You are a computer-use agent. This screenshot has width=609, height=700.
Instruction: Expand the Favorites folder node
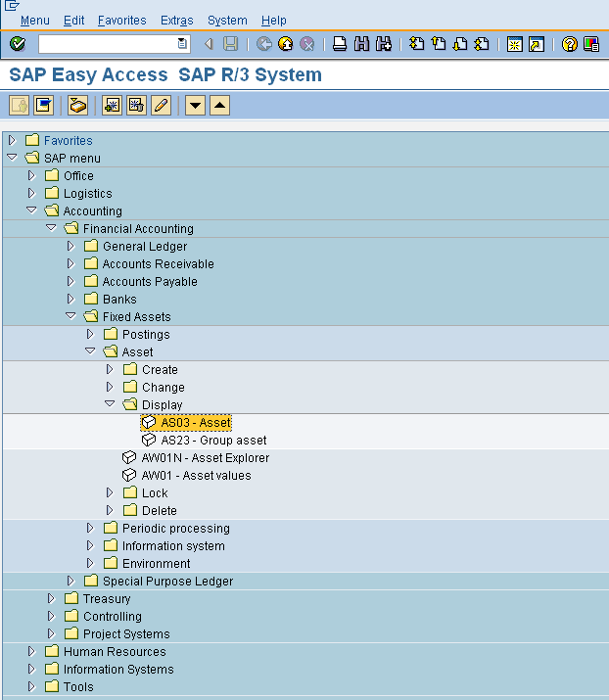(13, 140)
